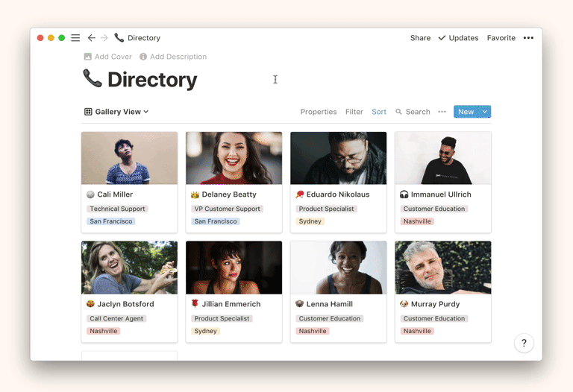The width and height of the screenshot is (573, 392).
Task: Open the Properties menu
Action: click(319, 112)
